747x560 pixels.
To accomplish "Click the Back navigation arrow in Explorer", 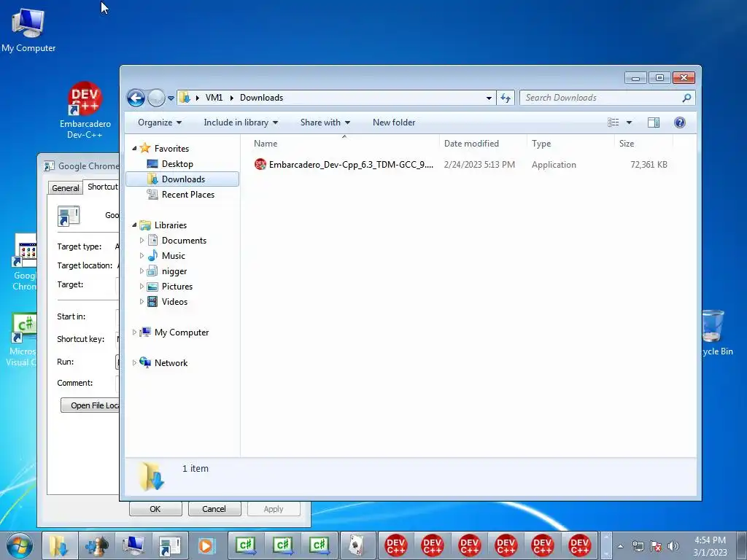I will 136,98.
